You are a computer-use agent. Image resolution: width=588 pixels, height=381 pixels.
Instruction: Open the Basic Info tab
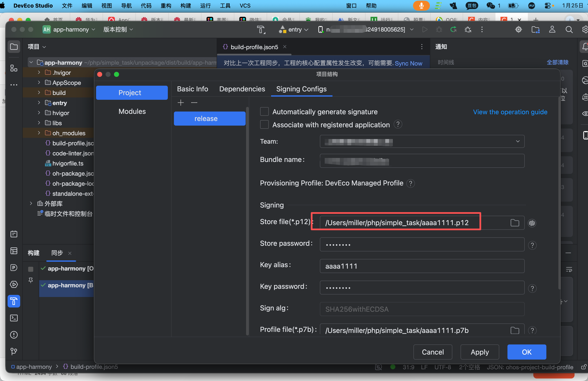192,89
